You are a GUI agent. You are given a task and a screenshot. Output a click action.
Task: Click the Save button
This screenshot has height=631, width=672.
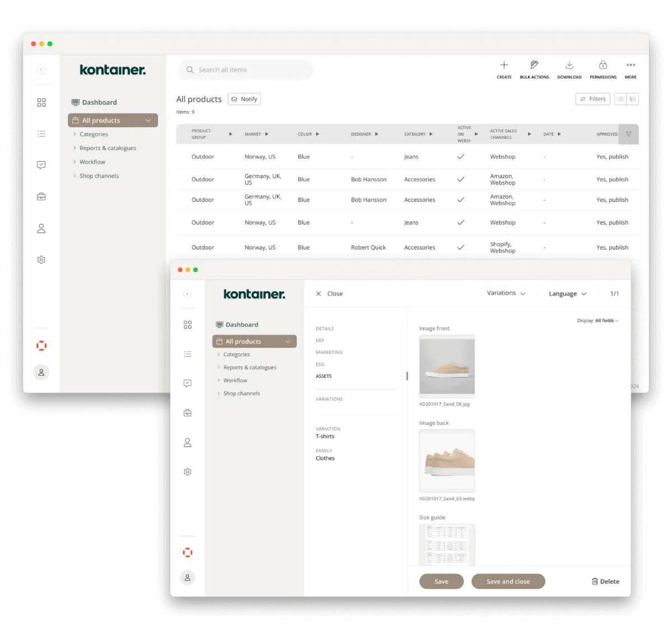point(441,582)
